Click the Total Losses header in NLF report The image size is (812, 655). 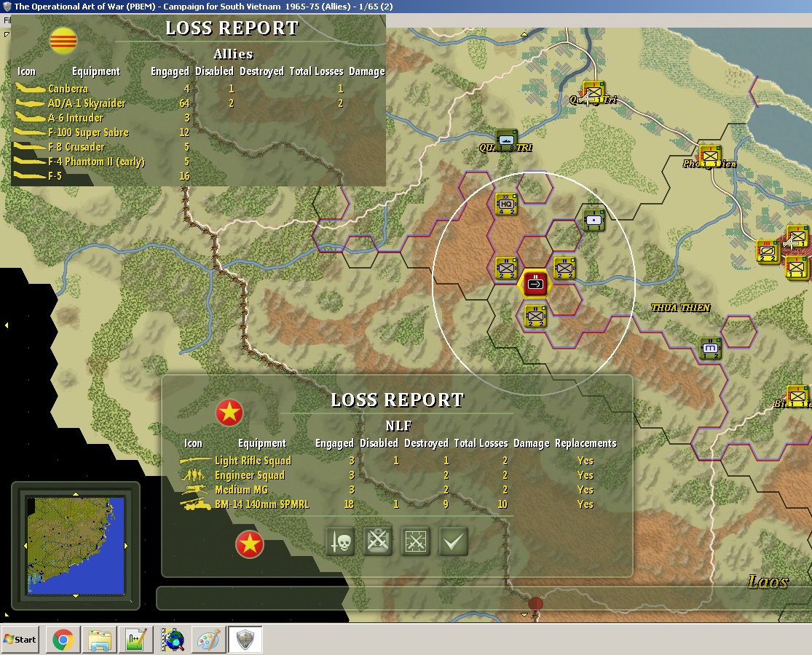481,443
